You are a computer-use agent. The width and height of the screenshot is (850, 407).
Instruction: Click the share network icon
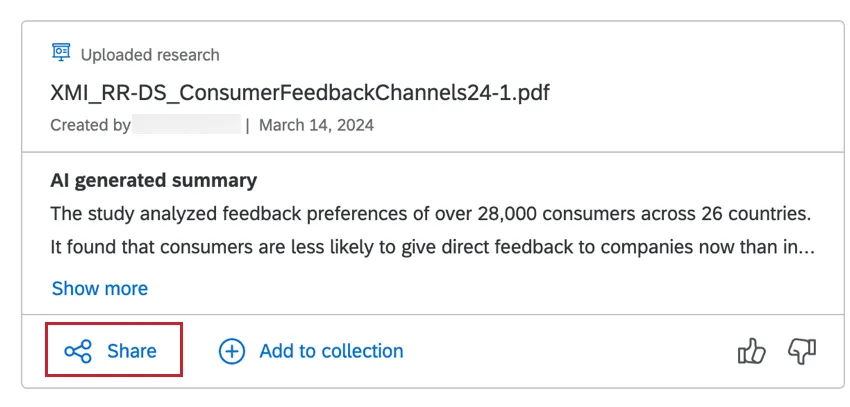point(78,351)
